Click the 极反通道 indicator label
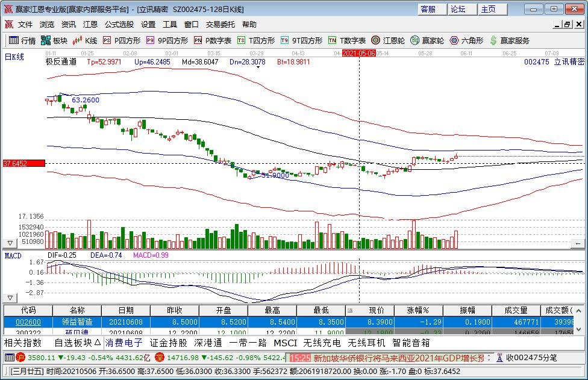Viewport: 588px width, 380px height. pos(61,62)
